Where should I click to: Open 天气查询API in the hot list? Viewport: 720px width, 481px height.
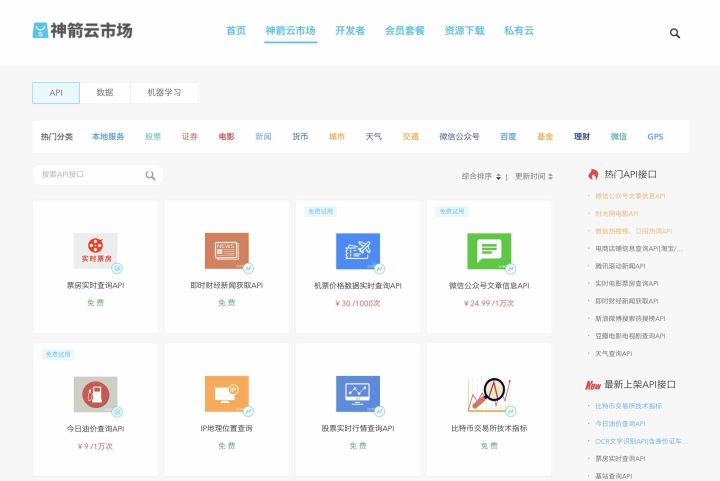613,353
